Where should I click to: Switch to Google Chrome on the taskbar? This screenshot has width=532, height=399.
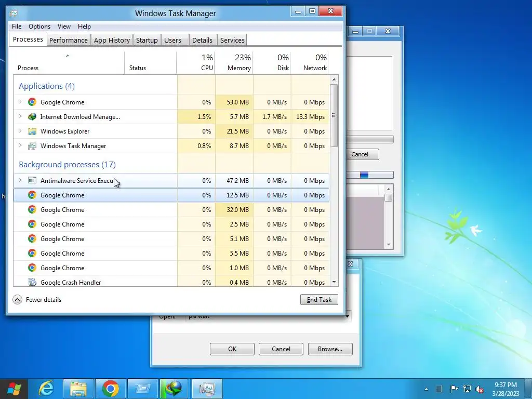111,389
